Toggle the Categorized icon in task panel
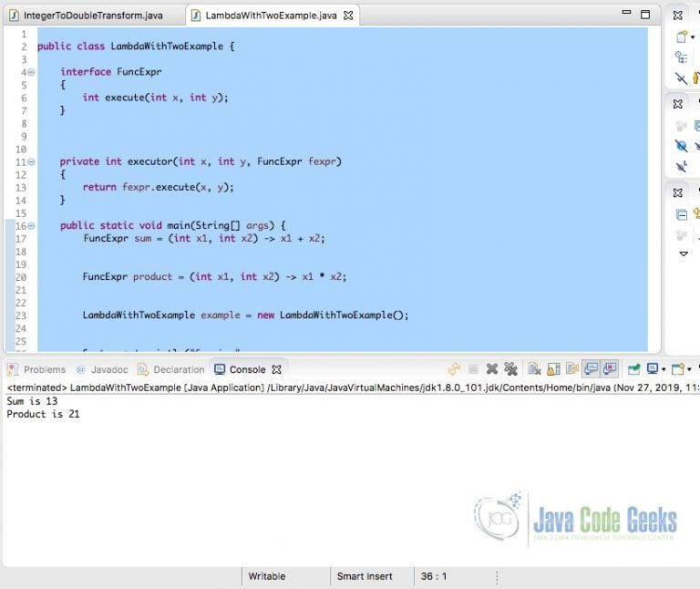This screenshot has height=589, width=700. click(x=681, y=57)
